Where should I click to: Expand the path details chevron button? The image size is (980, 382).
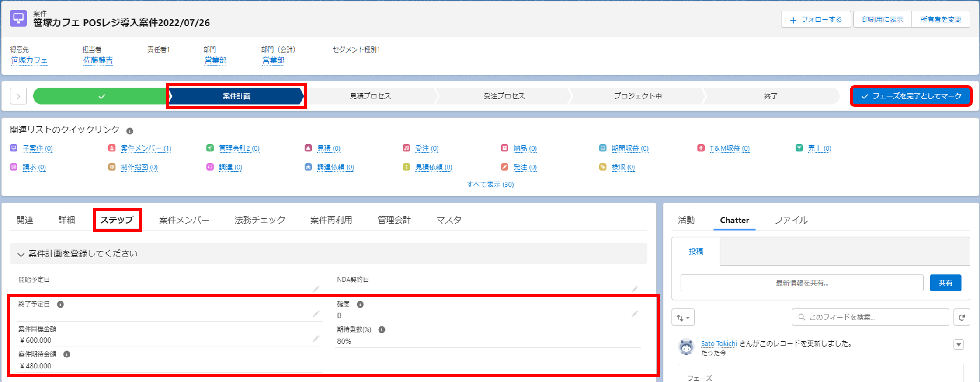[18, 96]
